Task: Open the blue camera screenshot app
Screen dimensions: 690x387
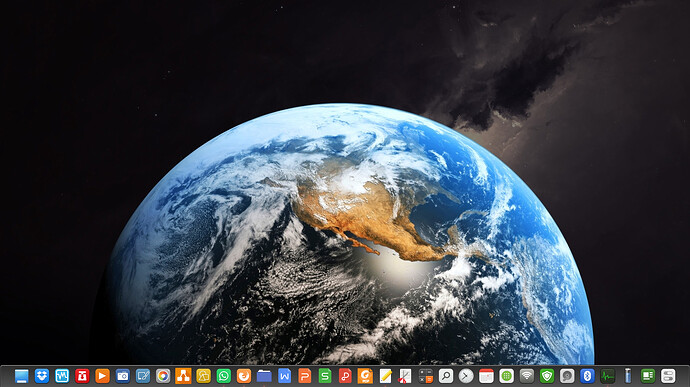Action: [123, 376]
